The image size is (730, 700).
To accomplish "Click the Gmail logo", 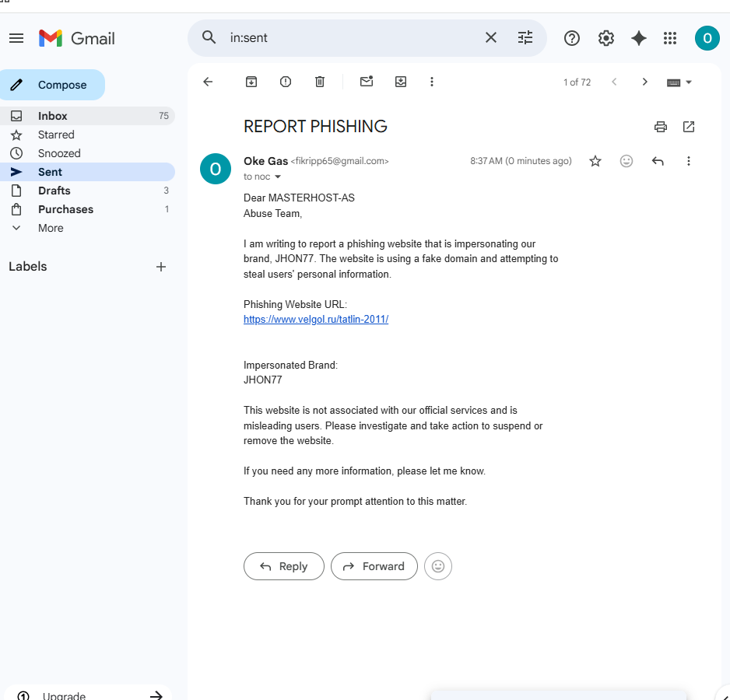I will pos(77,38).
